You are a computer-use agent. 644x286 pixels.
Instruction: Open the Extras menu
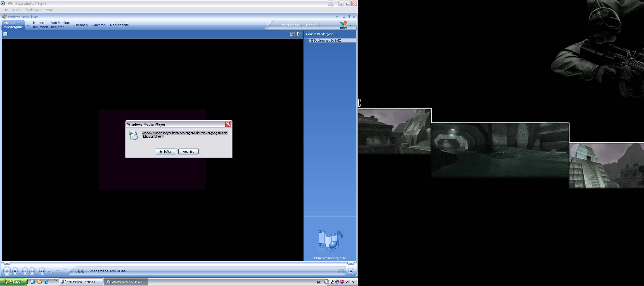point(49,10)
